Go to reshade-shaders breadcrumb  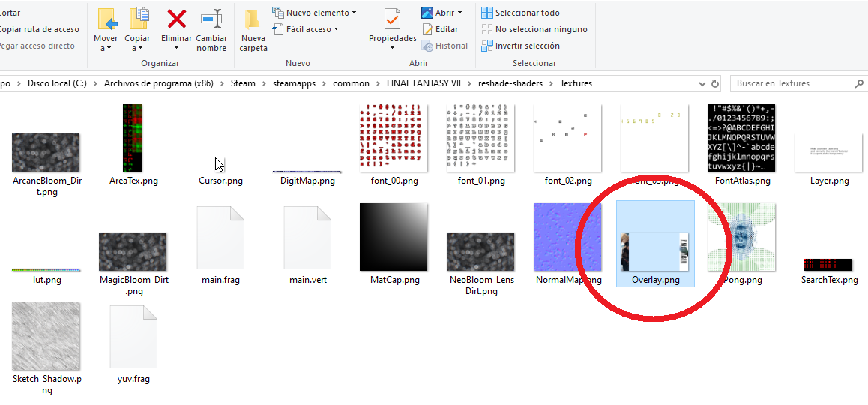pos(511,84)
